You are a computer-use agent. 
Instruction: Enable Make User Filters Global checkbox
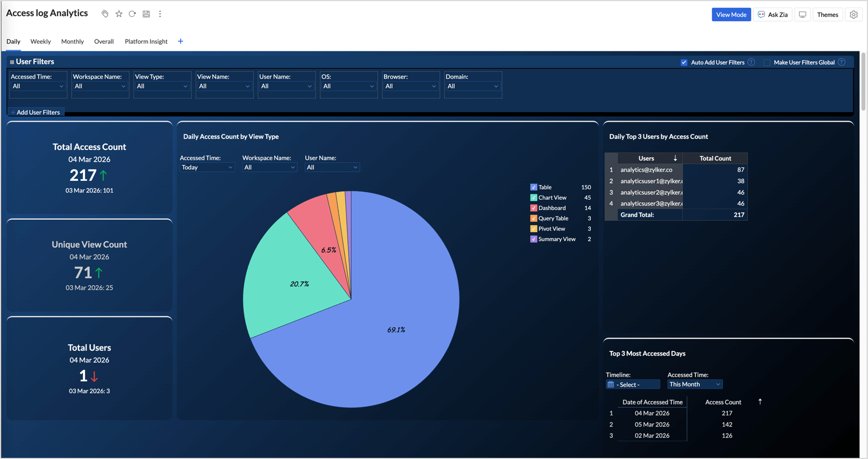767,62
